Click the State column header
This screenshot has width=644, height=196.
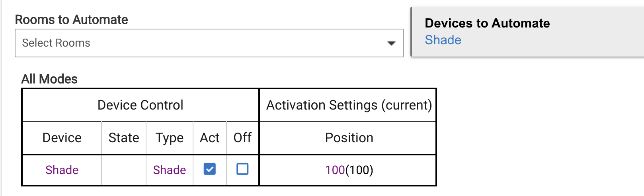[124, 138]
